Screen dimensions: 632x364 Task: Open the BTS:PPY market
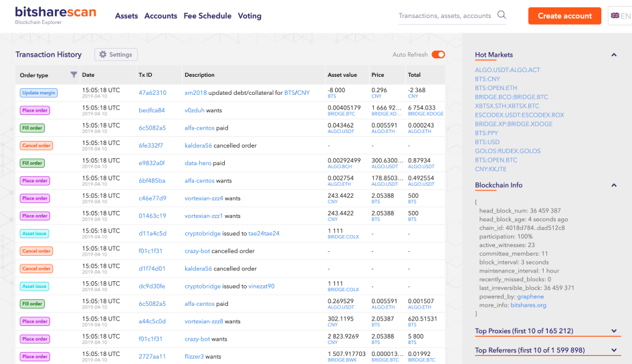click(x=486, y=133)
